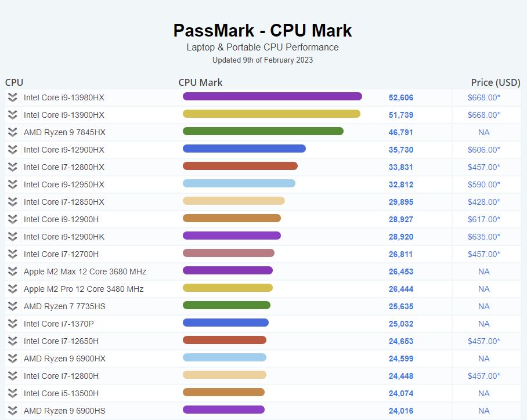Click the $606.00 price for i9-12900HX
Viewport: 527px width, 420px height.
pos(483,150)
